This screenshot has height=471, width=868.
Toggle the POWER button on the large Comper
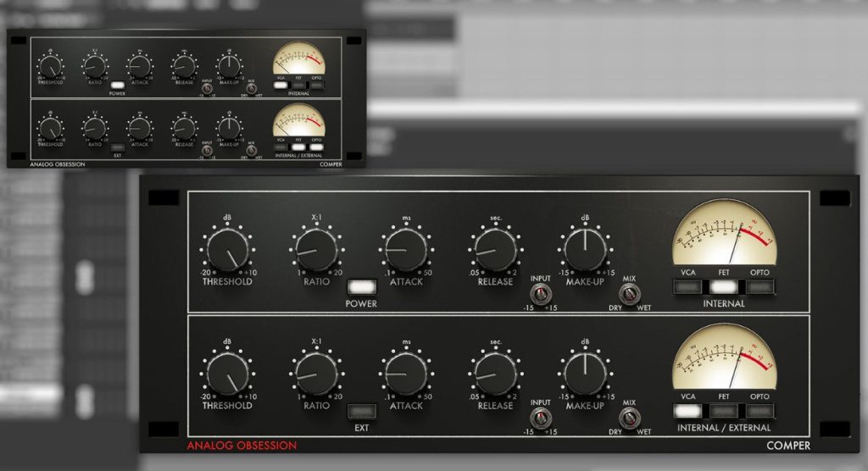pos(361,287)
